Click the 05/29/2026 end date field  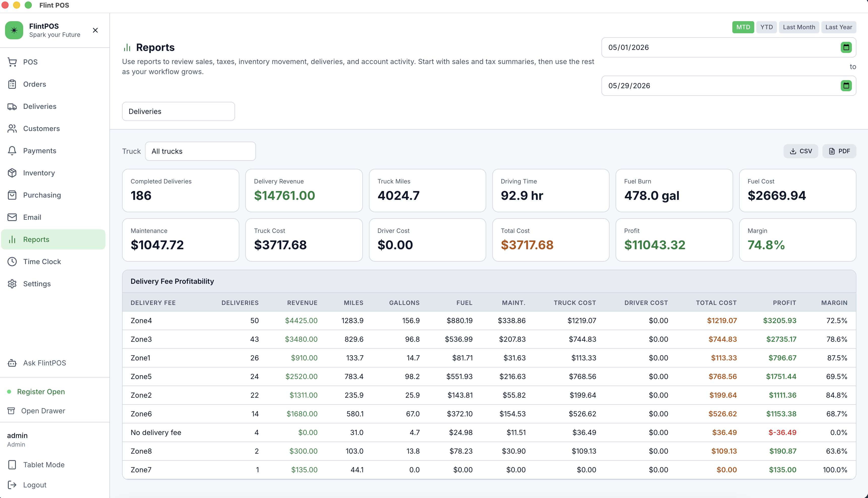(x=729, y=85)
